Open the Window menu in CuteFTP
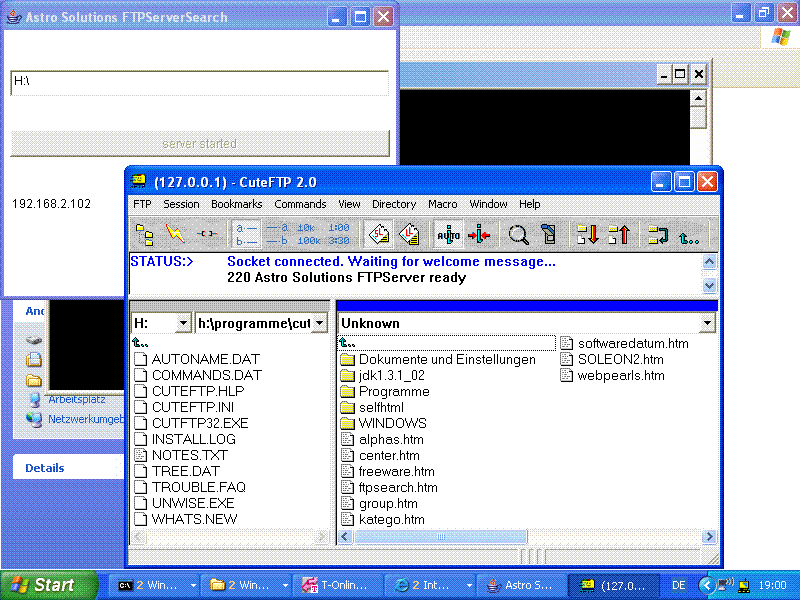800x600 pixels. click(x=488, y=204)
